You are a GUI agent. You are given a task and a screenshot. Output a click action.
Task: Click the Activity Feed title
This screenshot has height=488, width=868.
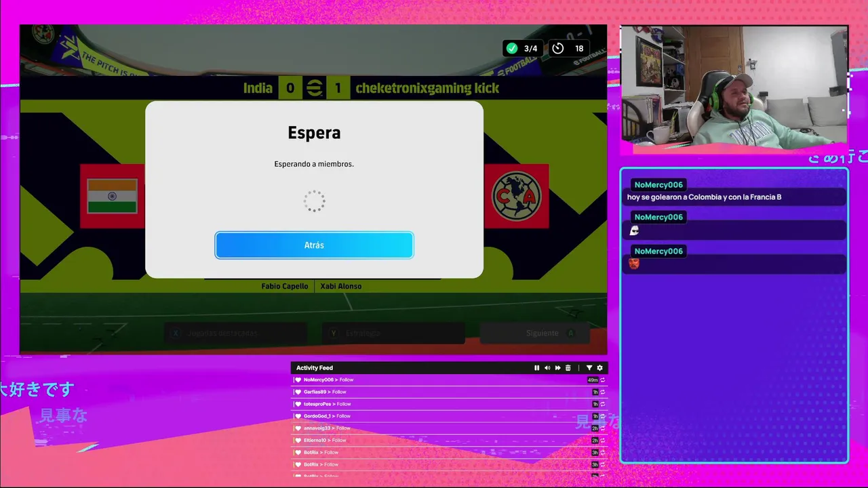click(x=315, y=368)
